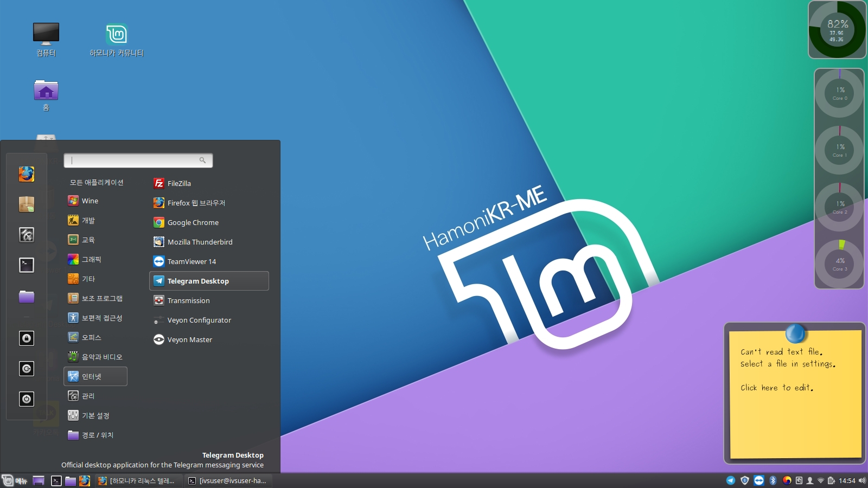Click the ivsuser terminal taskbar window button
The image size is (868, 488).
click(x=227, y=480)
